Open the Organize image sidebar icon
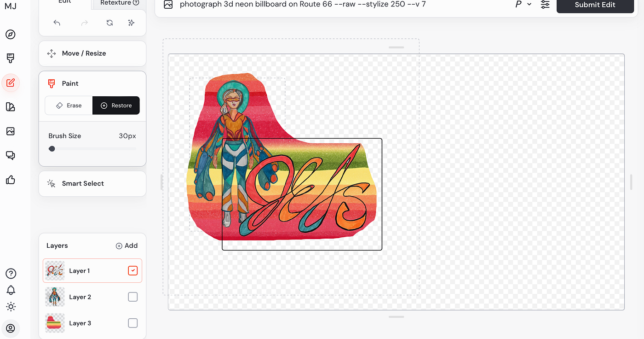644x339 pixels. 11,131
